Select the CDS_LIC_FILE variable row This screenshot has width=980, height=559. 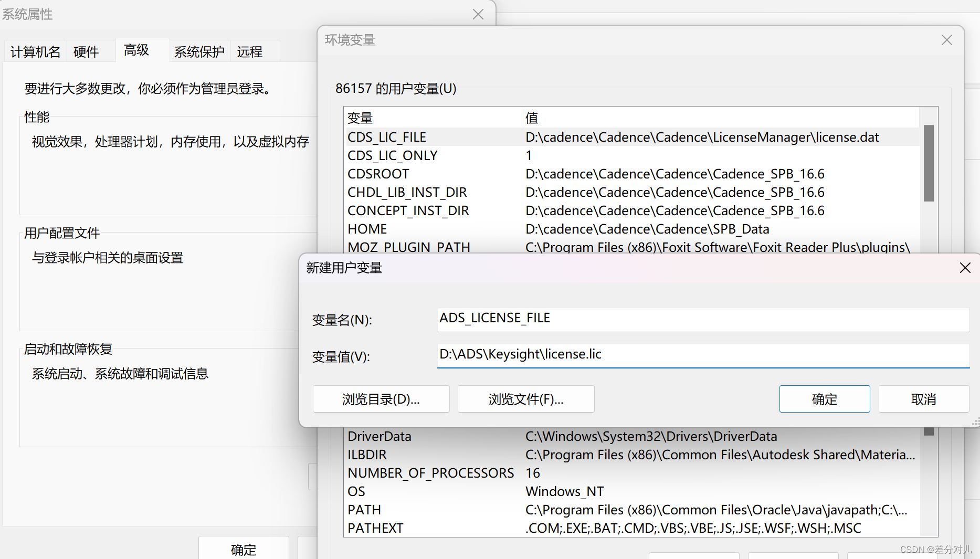(633, 137)
